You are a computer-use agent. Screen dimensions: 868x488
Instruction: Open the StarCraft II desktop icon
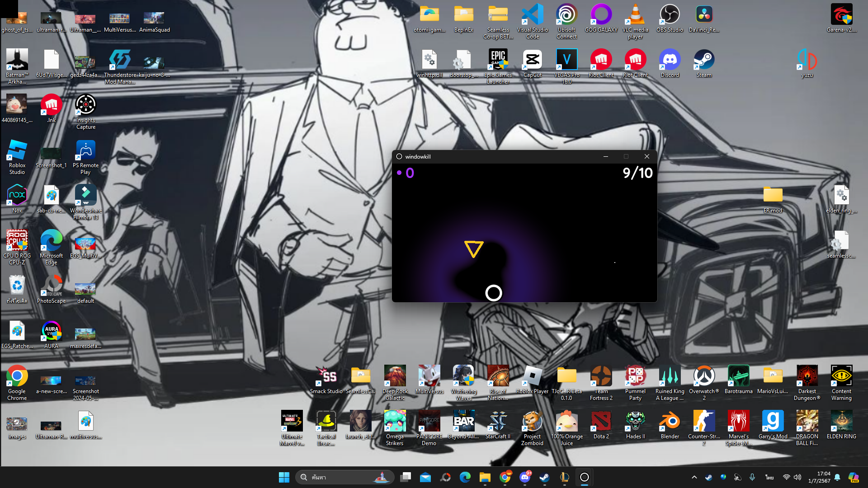click(498, 425)
